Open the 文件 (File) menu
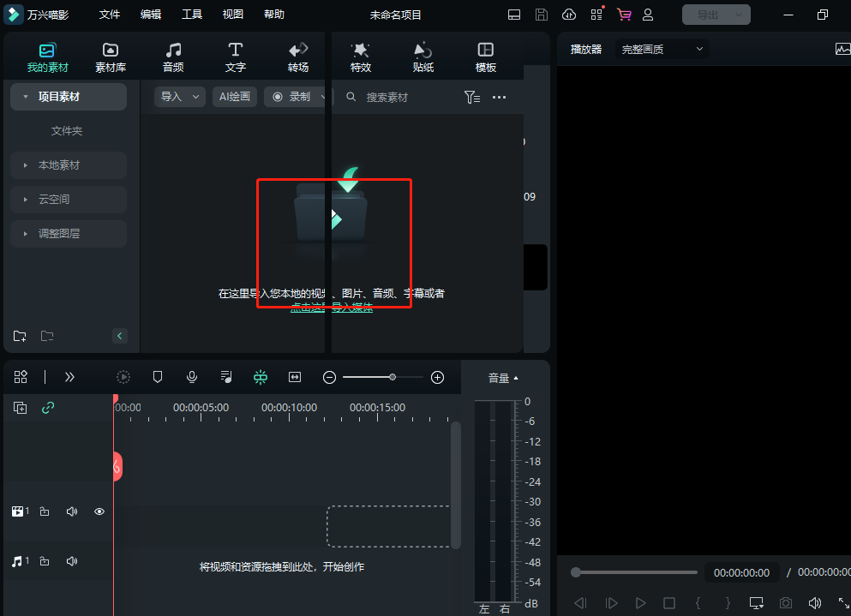The image size is (851, 616). [110, 15]
